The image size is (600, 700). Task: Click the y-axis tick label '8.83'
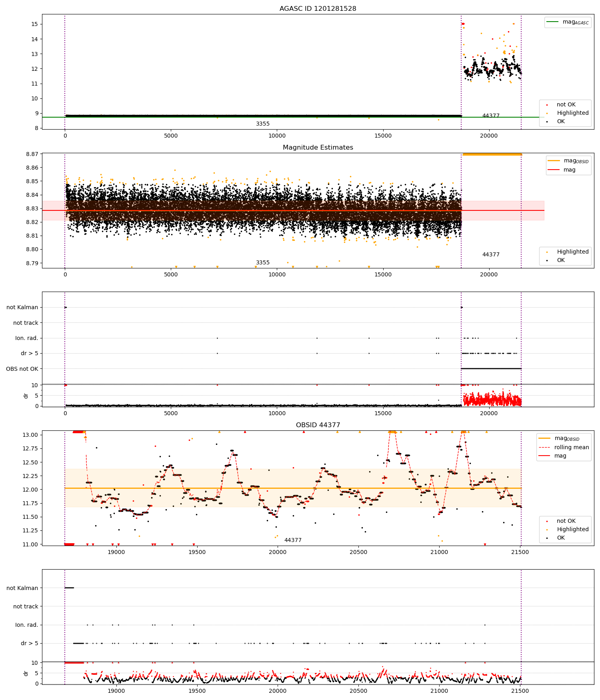32,208
